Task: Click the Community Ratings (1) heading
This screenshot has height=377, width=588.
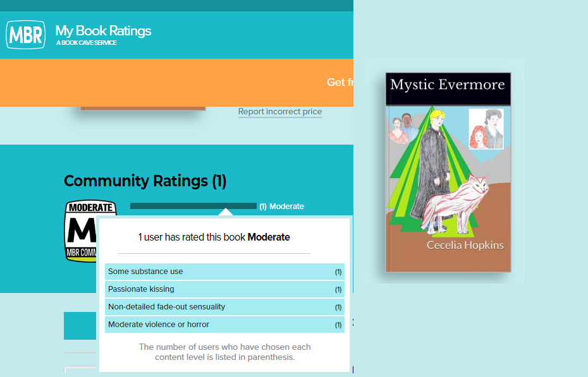Action: 145,181
